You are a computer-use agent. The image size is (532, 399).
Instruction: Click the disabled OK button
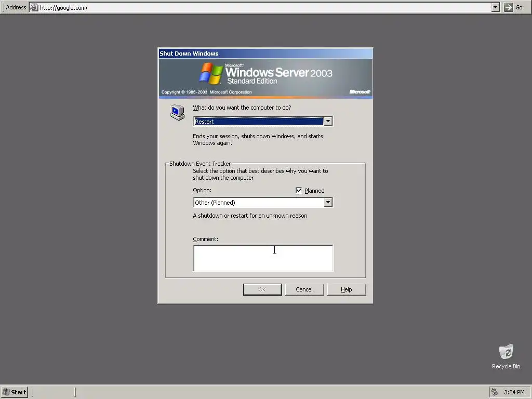[262, 289]
